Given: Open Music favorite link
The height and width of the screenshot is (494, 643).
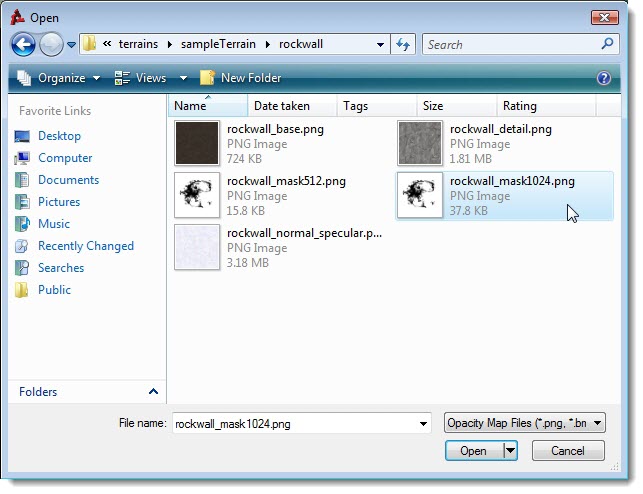Looking at the screenshot, I should 54,224.
